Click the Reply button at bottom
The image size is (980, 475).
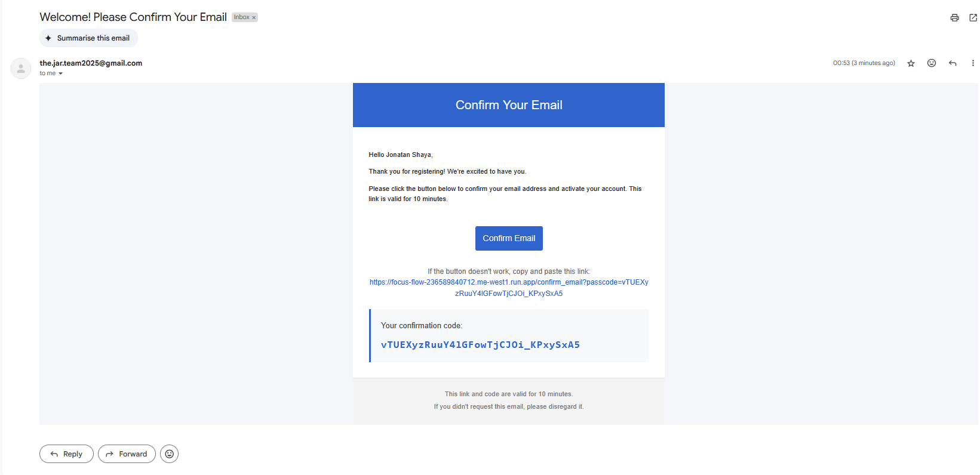66,454
